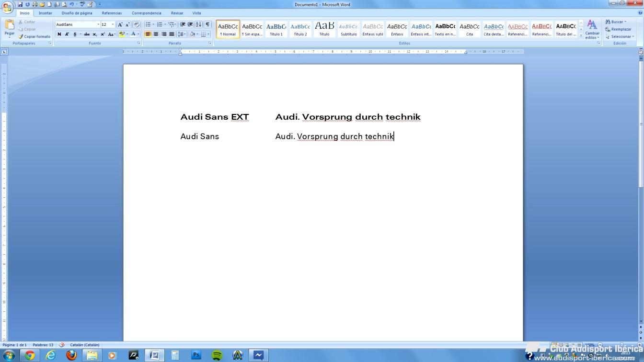Screen dimensions: 644x362
Task: Open Spotify from taskbar
Action: [217, 355]
